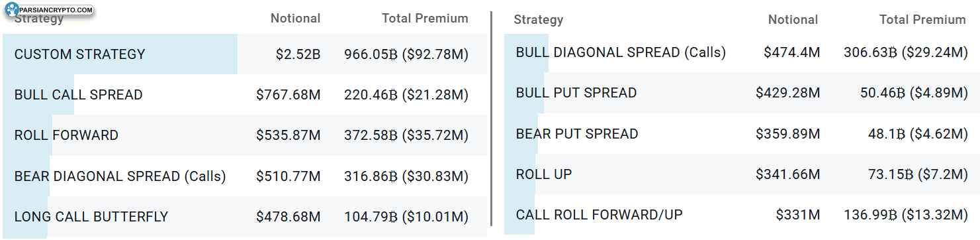Click the $2.52B notional value
Image resolution: width=980 pixels, height=240 pixels.
[x=298, y=54]
